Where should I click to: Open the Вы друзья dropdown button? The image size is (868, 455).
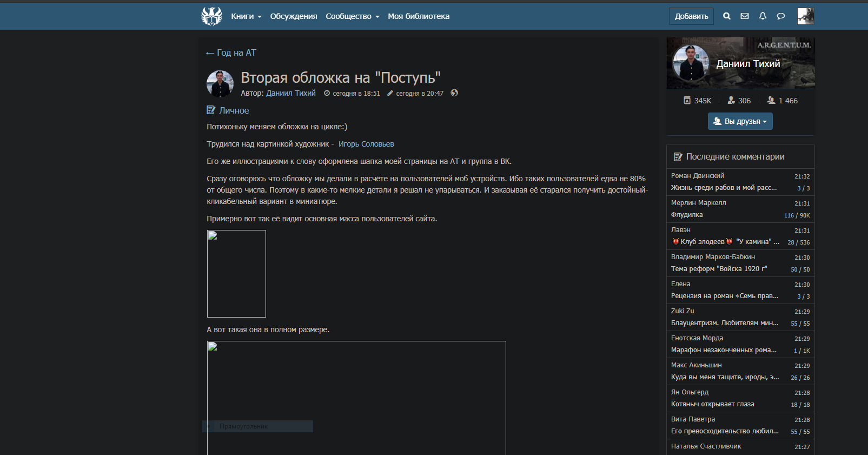tap(740, 122)
